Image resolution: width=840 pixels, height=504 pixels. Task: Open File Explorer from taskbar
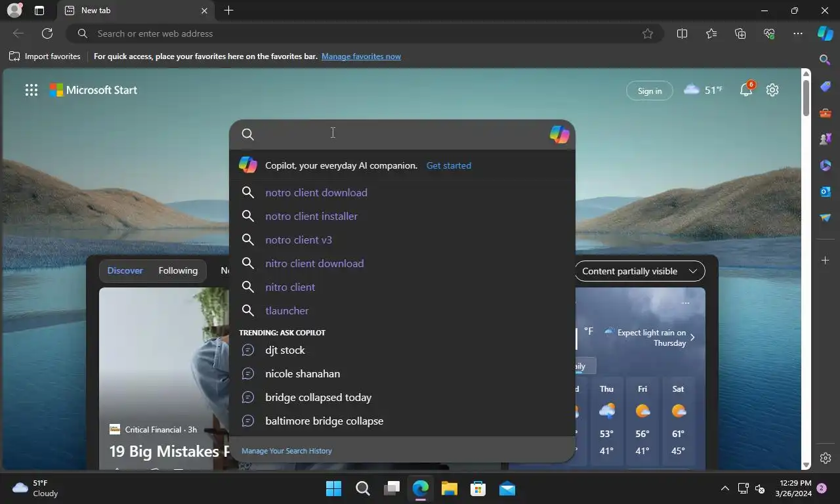click(449, 488)
